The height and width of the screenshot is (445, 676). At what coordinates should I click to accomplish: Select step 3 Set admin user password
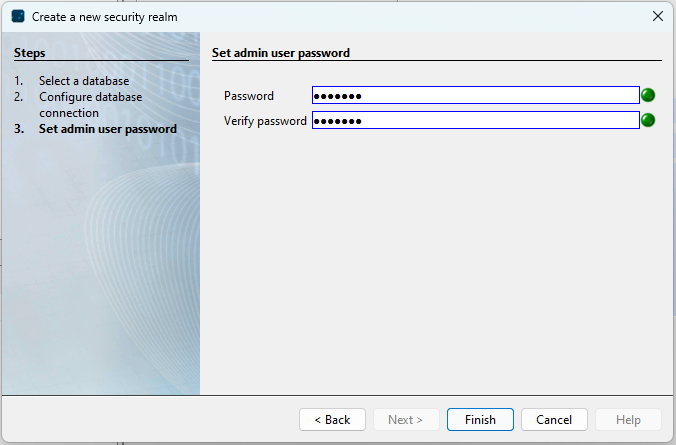[108, 129]
